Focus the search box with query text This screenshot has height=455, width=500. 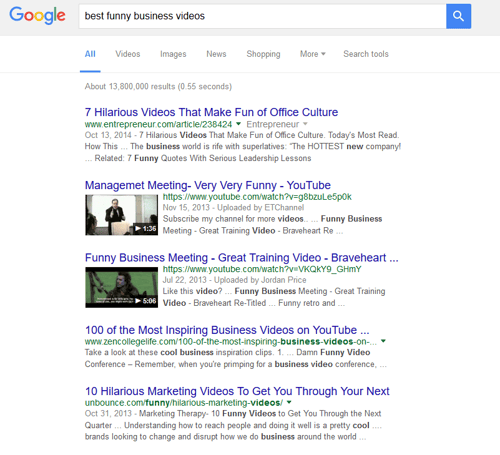click(262, 16)
